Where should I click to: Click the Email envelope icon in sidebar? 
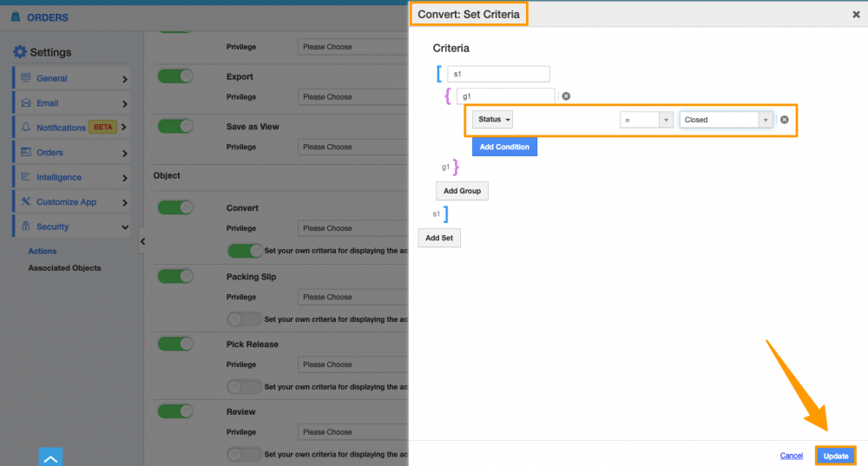(x=26, y=103)
